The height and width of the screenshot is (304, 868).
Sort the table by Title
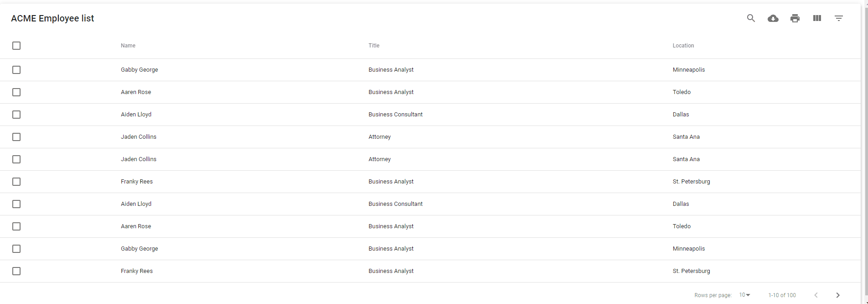[x=374, y=45]
